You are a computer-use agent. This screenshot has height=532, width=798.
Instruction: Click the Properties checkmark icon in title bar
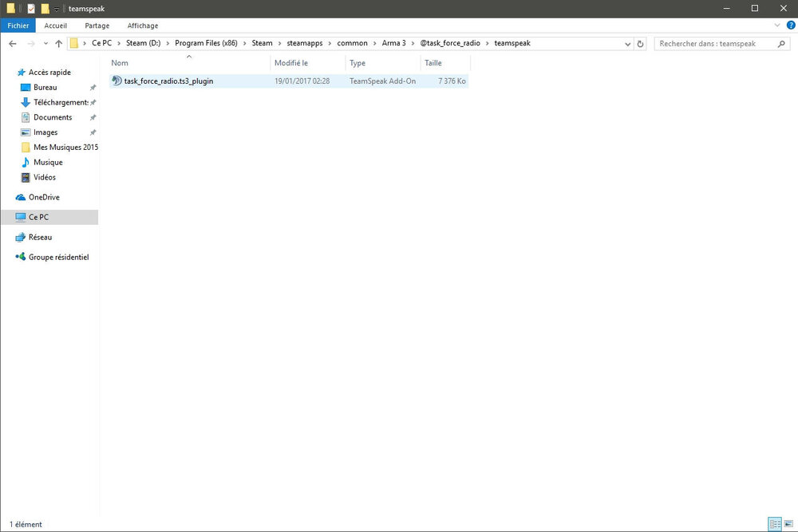[x=31, y=9]
